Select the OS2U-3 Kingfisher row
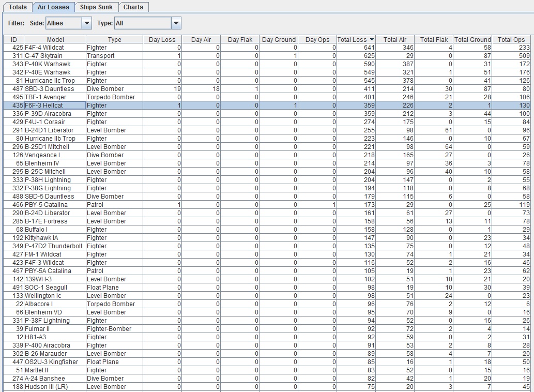This screenshot has width=534, height=392. pos(267,361)
